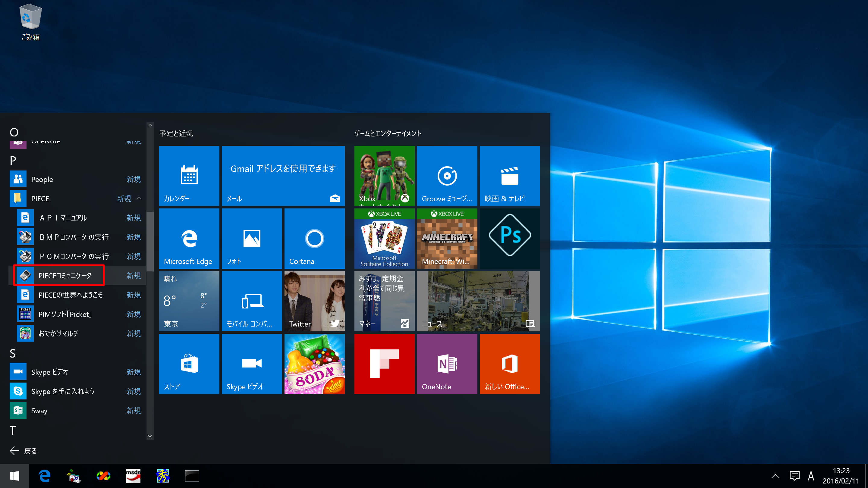Launch PIMソフト「Picket」
The image size is (868, 488).
click(x=77, y=314)
